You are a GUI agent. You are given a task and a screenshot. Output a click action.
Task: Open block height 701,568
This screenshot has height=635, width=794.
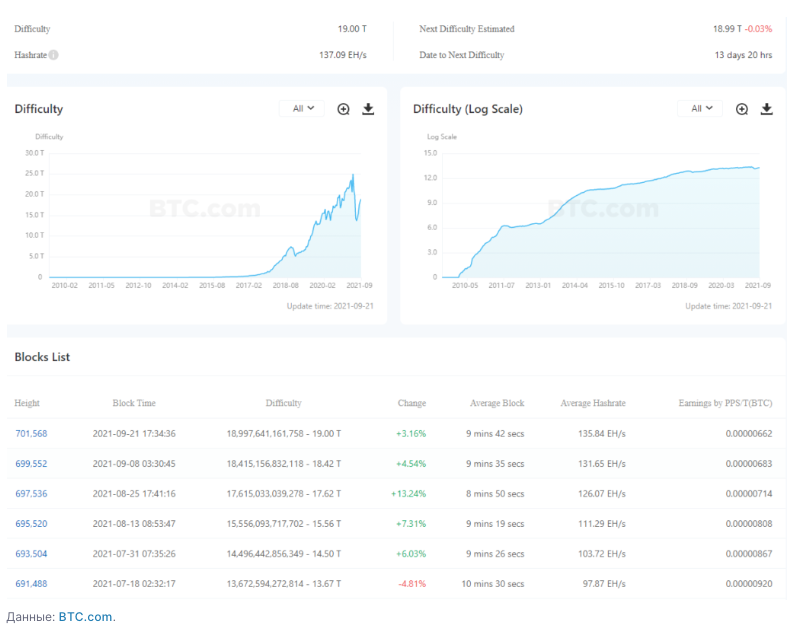tap(31, 433)
